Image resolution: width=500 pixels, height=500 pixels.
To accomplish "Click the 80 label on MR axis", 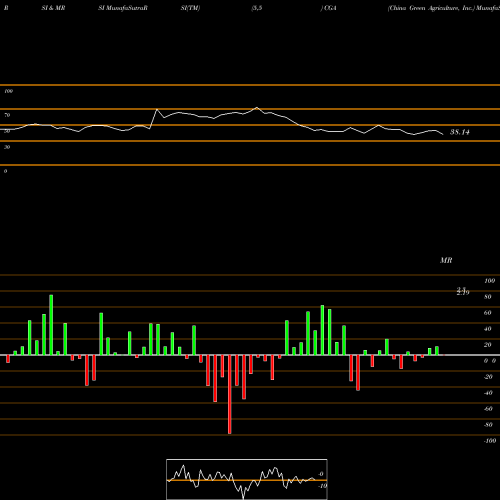I will [488, 297].
